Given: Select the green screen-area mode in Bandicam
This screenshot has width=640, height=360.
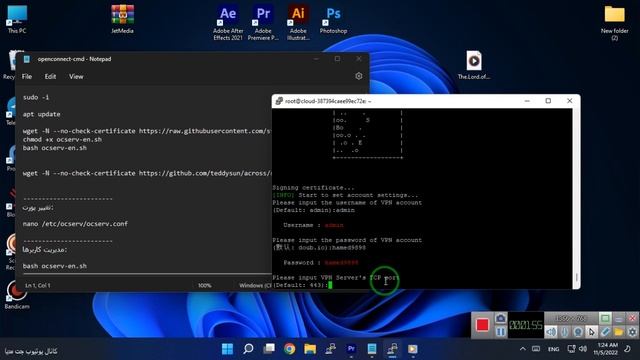Looking at the screenshot, I should point(605,318).
